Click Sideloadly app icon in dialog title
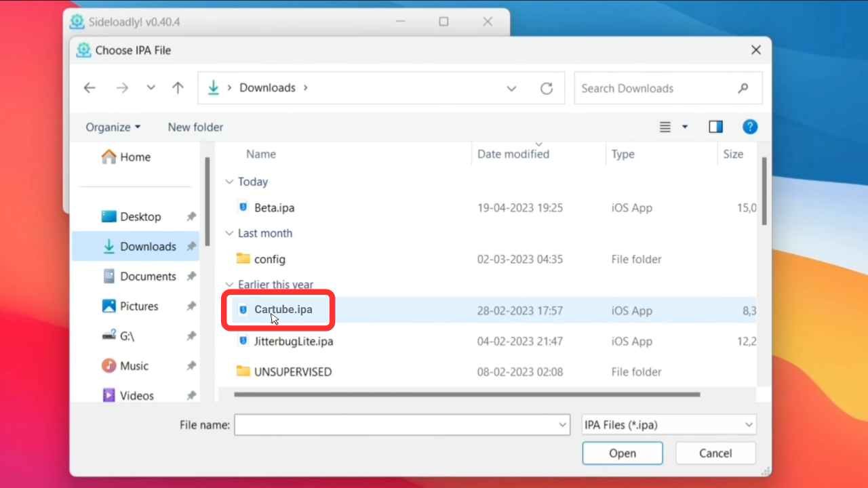 click(x=83, y=50)
